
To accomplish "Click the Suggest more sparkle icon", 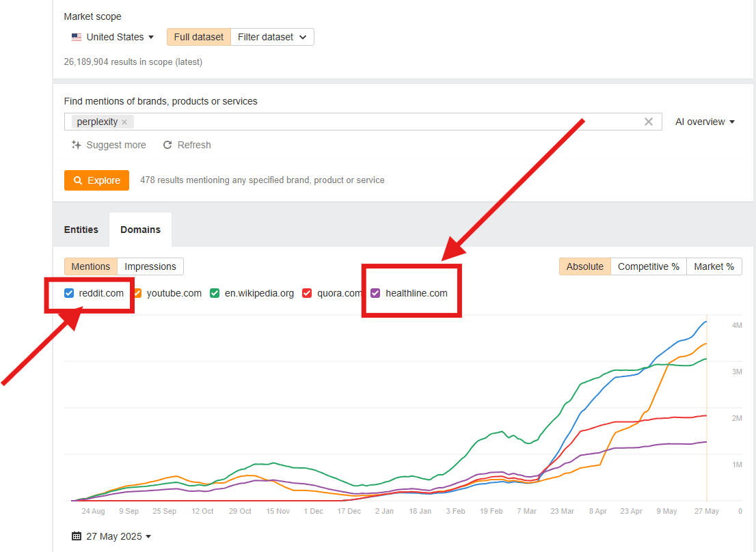I will (x=76, y=145).
